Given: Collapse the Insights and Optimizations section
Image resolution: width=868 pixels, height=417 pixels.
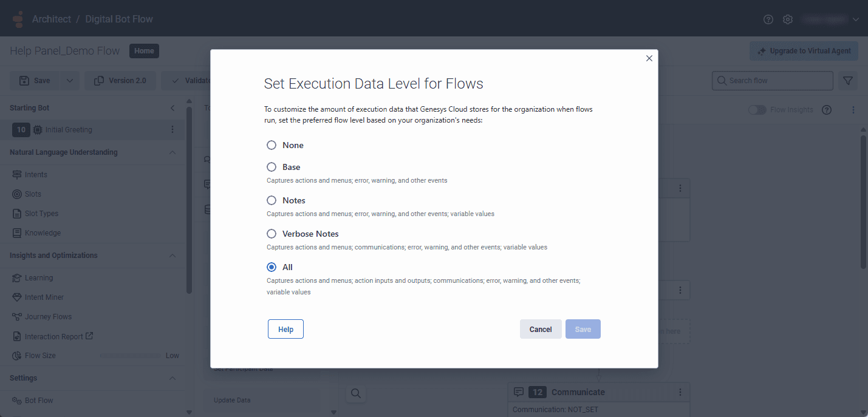Looking at the screenshot, I should [x=173, y=255].
